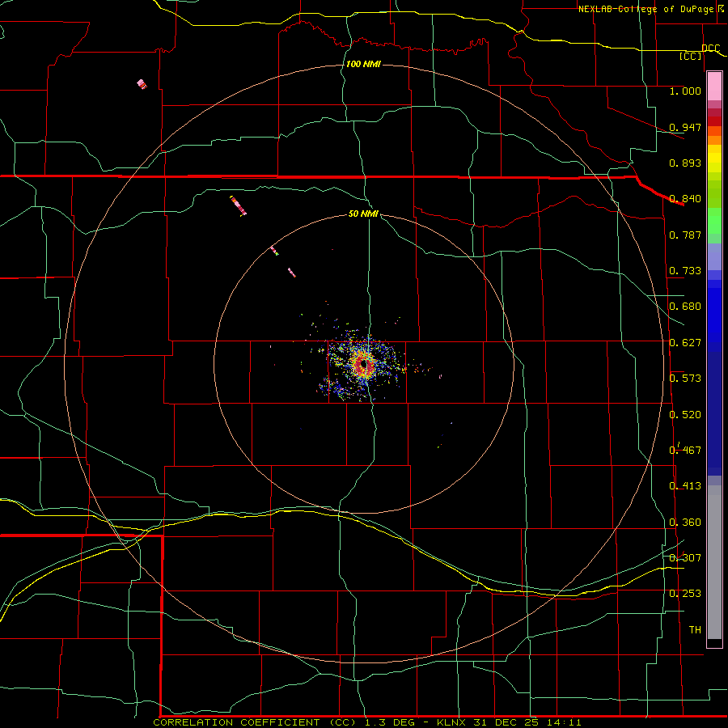Pick the orange color bar segment
The height and width of the screenshot is (728, 728).
point(714,140)
